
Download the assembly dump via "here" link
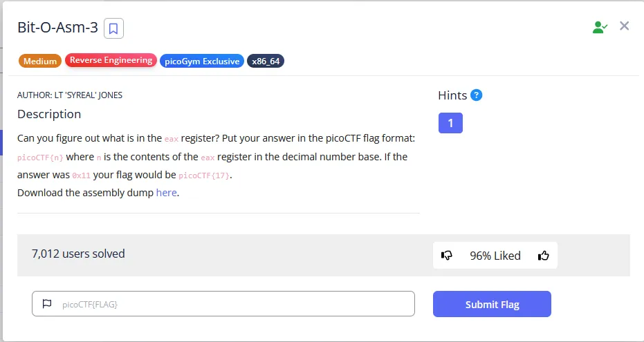tap(167, 193)
